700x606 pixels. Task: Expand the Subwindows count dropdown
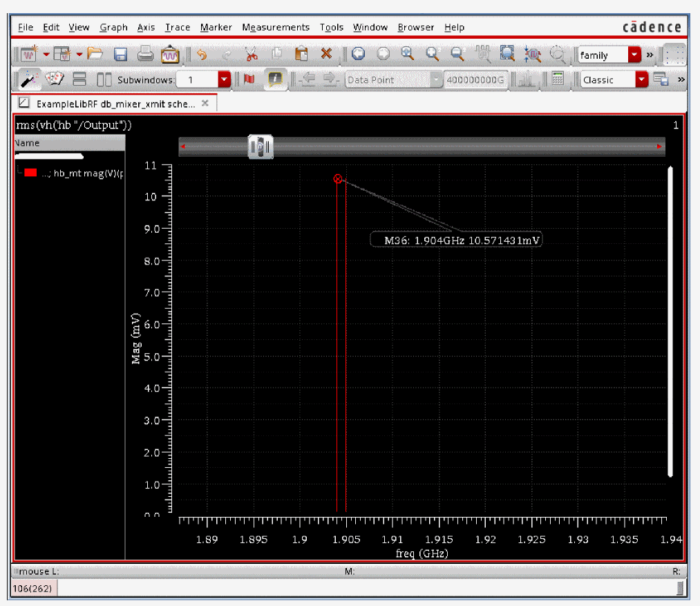tap(224, 80)
